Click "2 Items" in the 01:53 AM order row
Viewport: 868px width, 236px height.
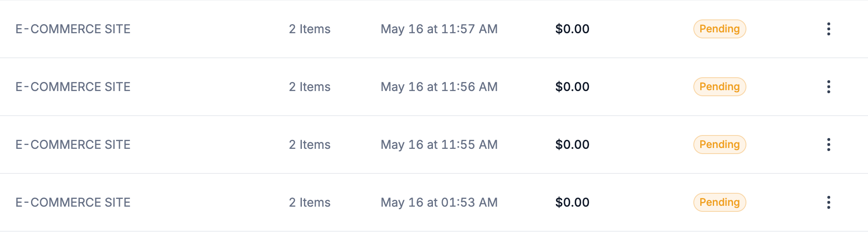(x=310, y=202)
